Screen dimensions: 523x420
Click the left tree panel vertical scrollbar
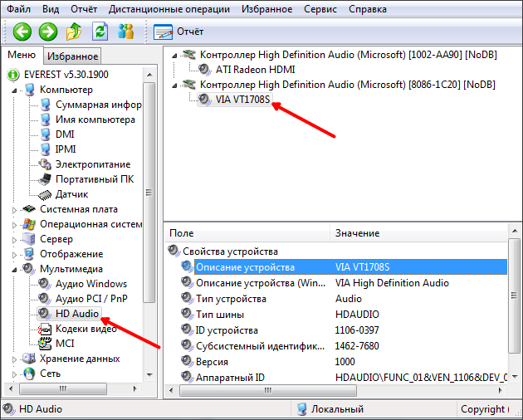pos(149,208)
